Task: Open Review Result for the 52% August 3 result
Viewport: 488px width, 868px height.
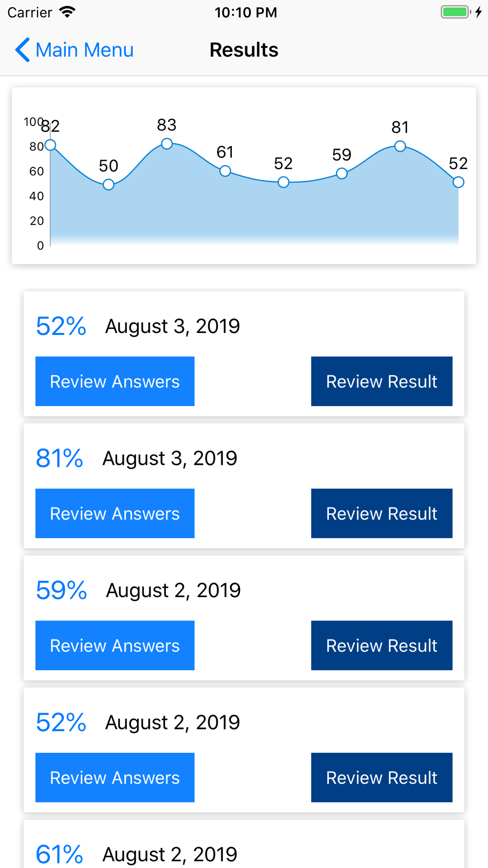Action: 382,381
